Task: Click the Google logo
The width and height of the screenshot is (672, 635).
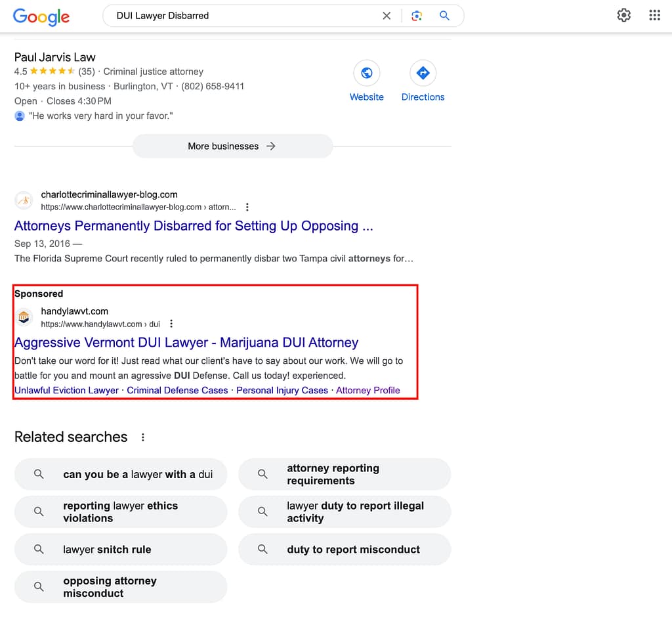Action: [x=41, y=16]
